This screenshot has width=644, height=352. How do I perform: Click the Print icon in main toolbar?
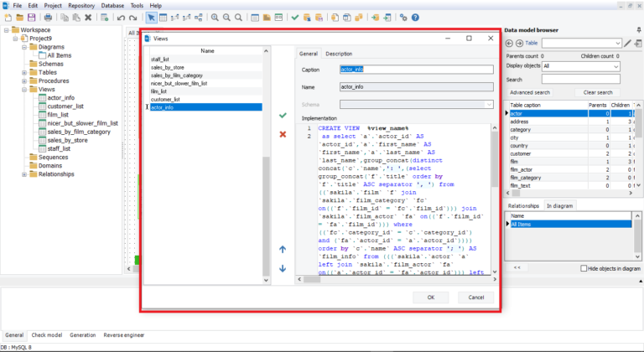click(x=48, y=17)
